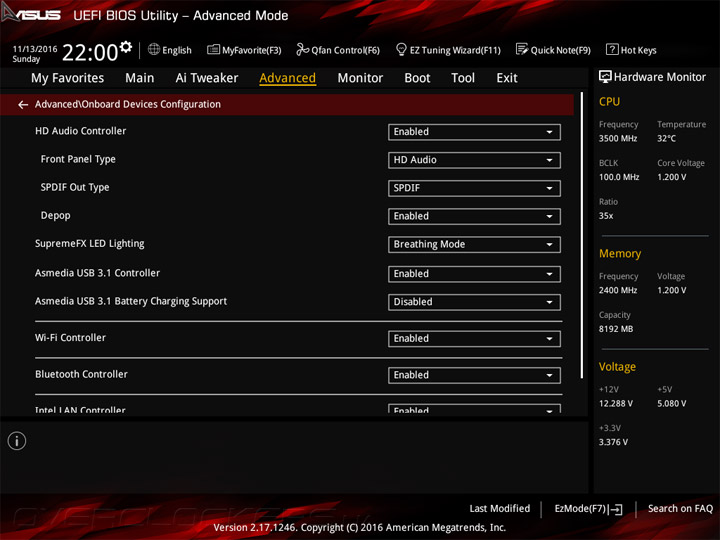Open Front Panel Type dropdown
The width and height of the screenshot is (720, 540).
tap(474, 160)
